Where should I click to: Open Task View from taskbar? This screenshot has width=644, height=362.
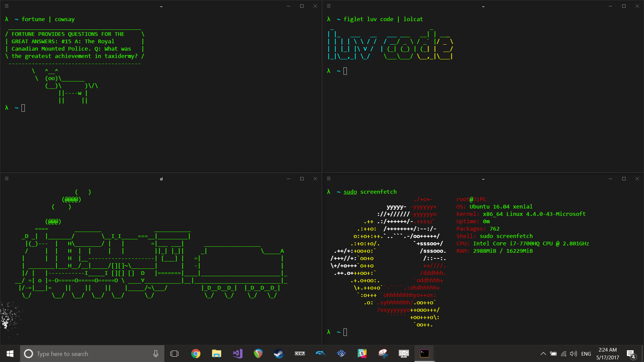tap(174, 354)
